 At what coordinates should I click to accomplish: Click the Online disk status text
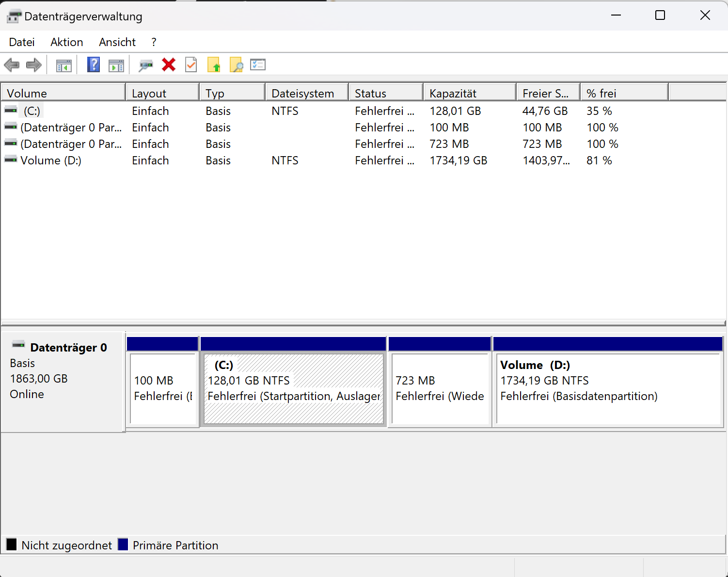pyautogui.click(x=27, y=394)
